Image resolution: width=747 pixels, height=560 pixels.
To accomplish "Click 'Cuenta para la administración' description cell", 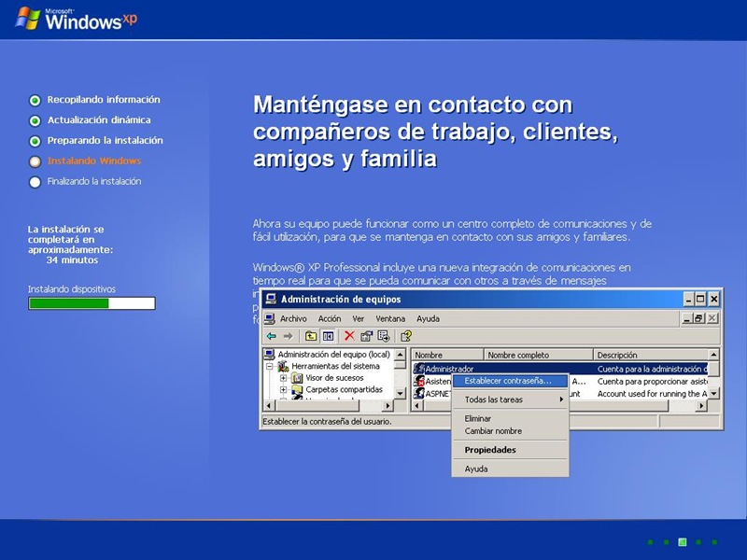I will click(x=651, y=369).
